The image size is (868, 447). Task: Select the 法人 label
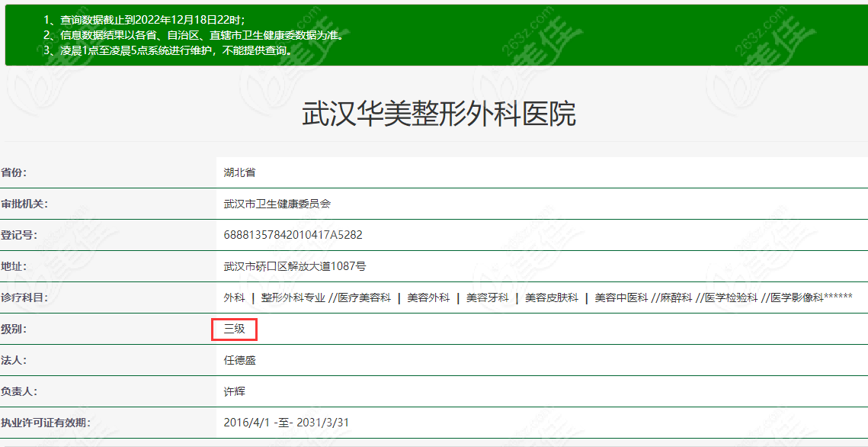point(14,360)
